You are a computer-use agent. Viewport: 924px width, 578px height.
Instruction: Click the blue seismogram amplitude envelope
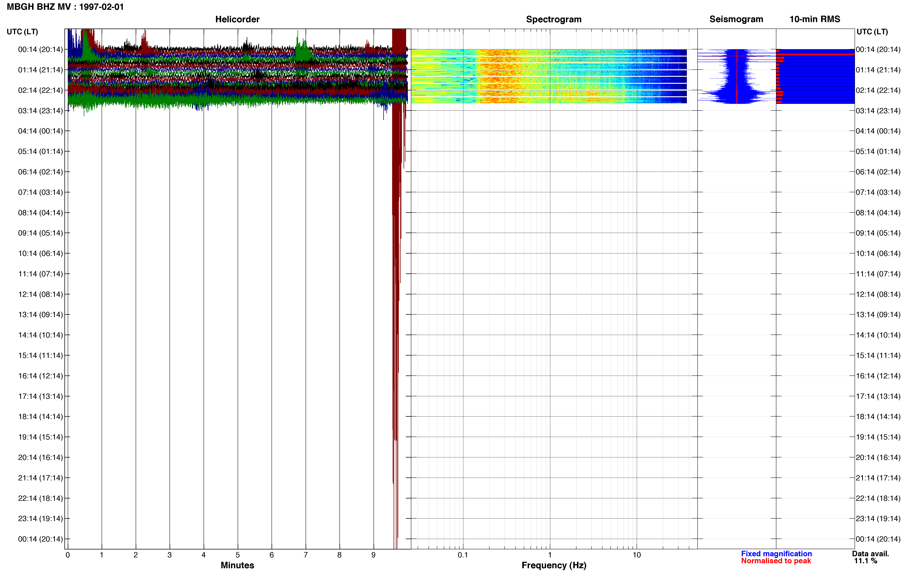pyautogui.click(x=736, y=76)
